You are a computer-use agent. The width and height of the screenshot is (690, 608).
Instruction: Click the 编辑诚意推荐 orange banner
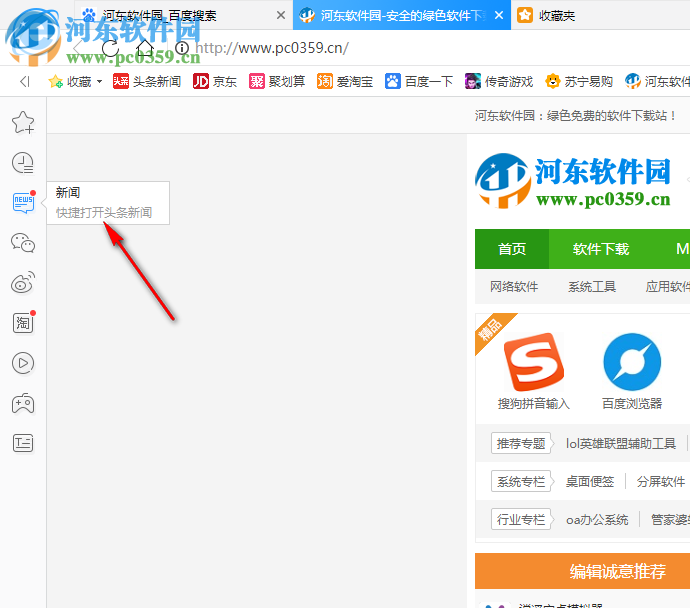pos(583,571)
